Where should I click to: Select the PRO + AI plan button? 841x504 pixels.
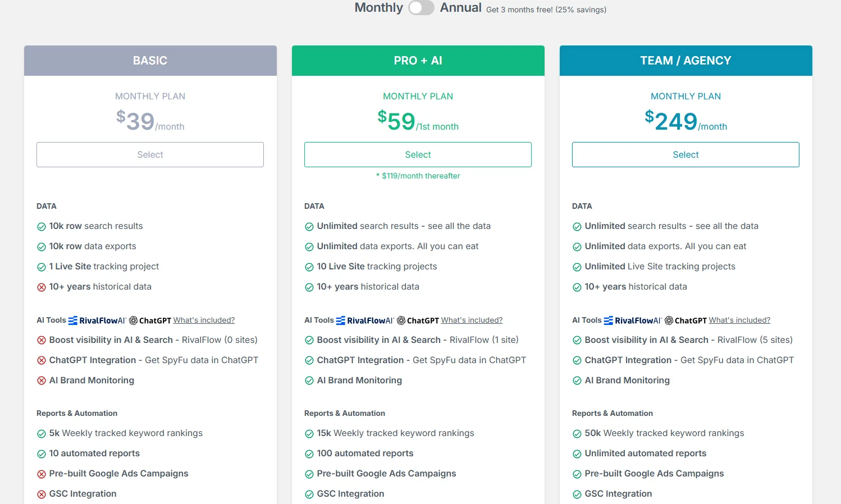coord(418,154)
